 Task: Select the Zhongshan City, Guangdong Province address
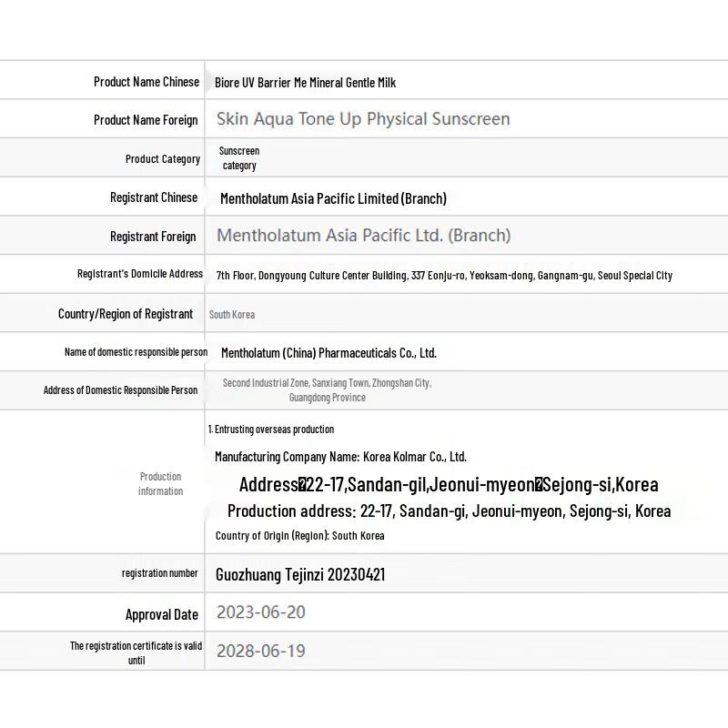(327, 390)
